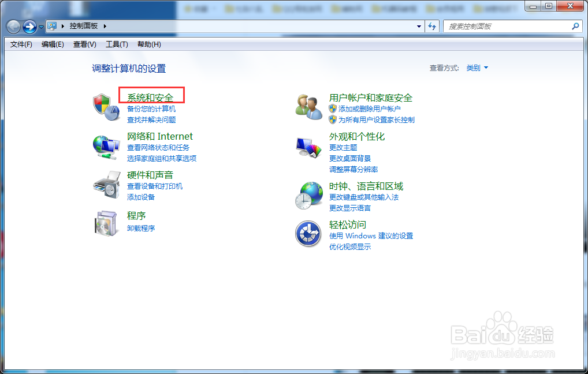588x374 pixels.
Task: Open the 编辑(E) menu
Action: pyautogui.click(x=53, y=44)
